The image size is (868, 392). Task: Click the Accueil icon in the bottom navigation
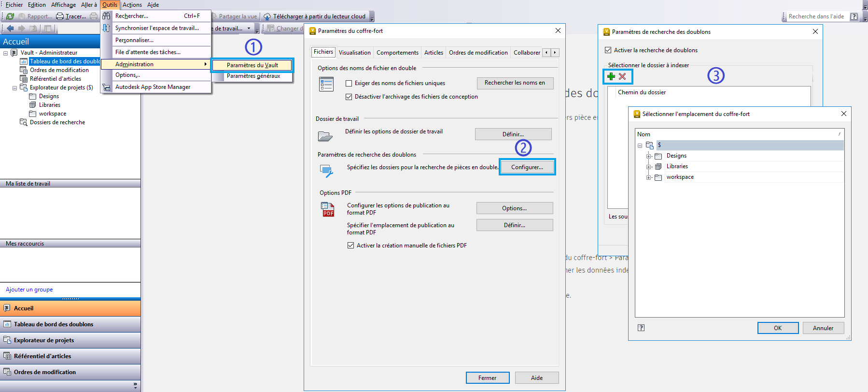pos(7,308)
